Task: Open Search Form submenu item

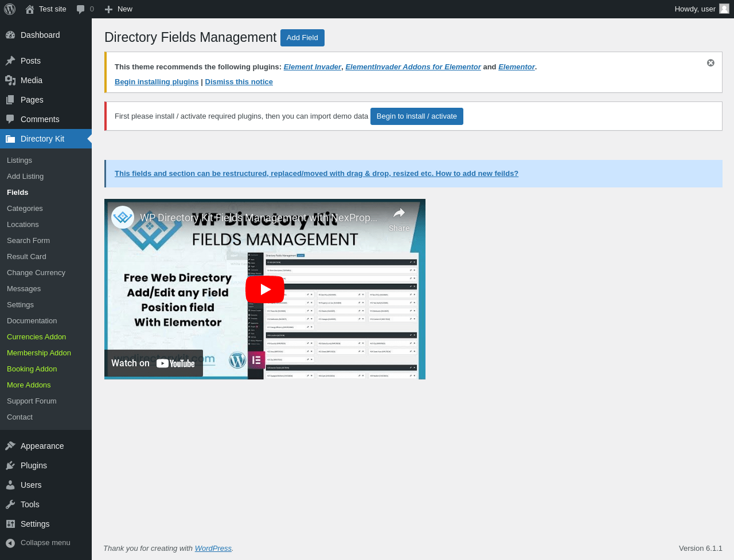Action: tap(28, 241)
